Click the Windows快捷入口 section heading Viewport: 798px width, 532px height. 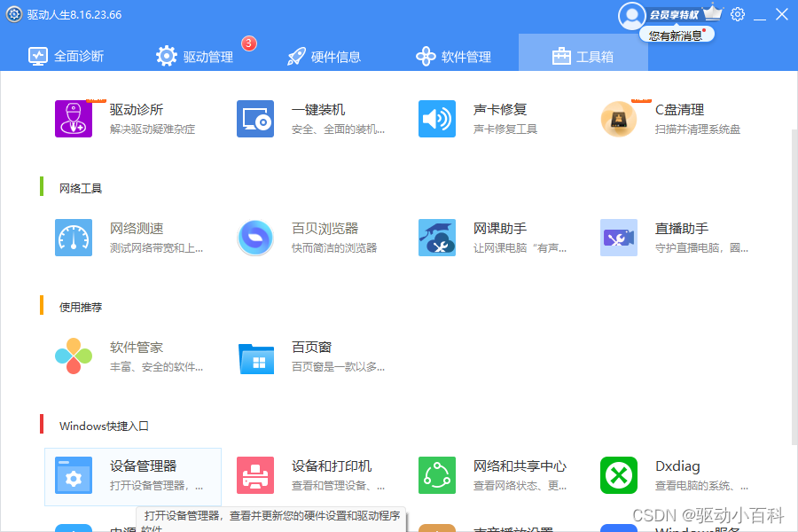(x=104, y=426)
